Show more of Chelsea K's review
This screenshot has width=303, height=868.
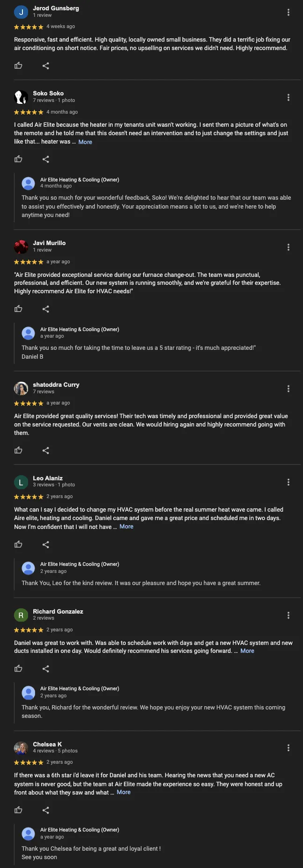(123, 792)
